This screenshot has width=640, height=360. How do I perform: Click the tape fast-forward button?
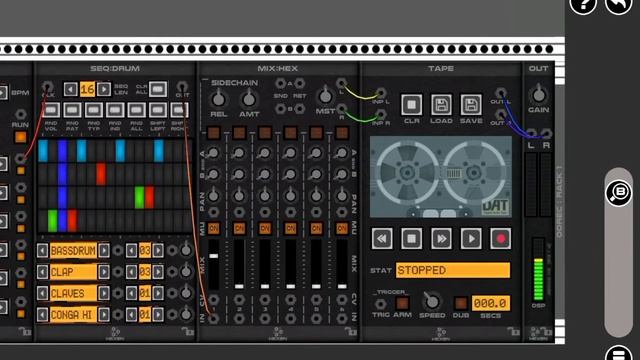pos(441,238)
